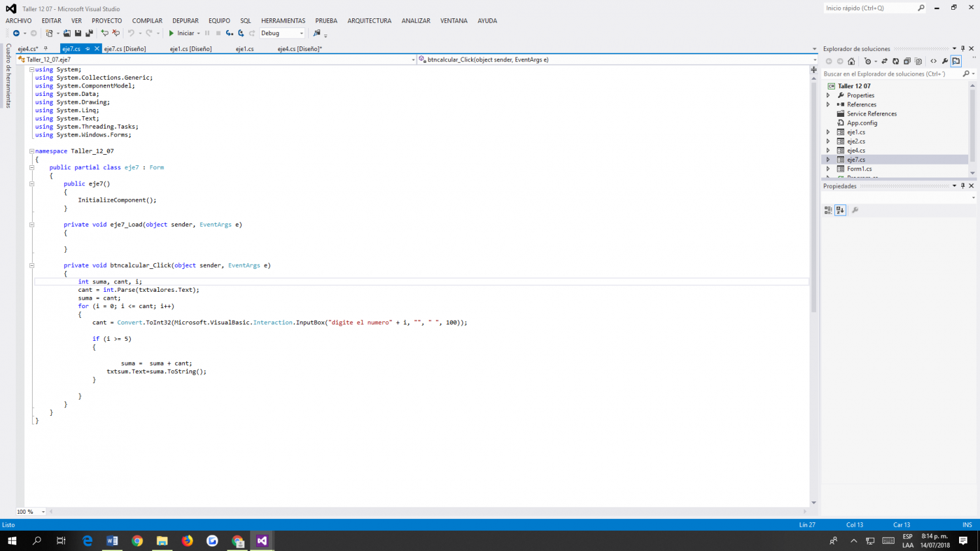Screen dimensions: 980x551
Task: Toggle pin on the eje7.cs tab
Action: pos(88,48)
